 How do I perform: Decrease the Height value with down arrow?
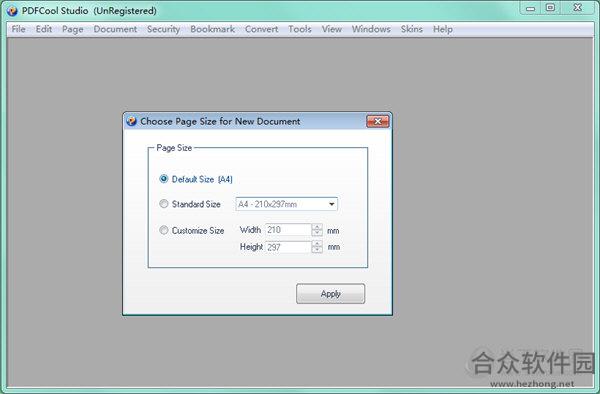[317, 250]
